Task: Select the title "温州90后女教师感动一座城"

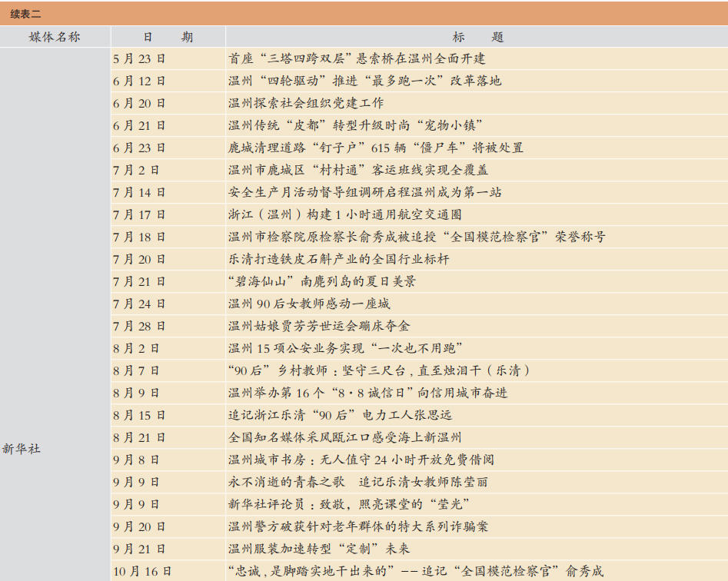Action: tap(309, 304)
